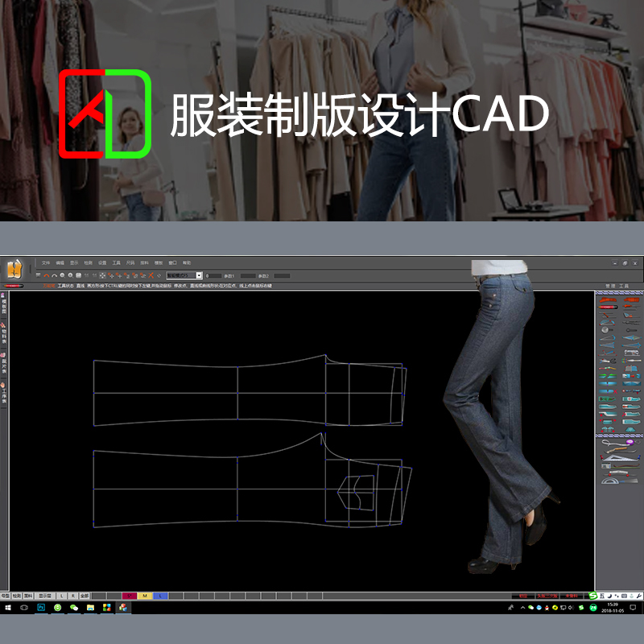The image size is (644, 644).
Task: Pick the pinned triangle ruler tool
Action: pyautogui.click(x=620, y=458)
